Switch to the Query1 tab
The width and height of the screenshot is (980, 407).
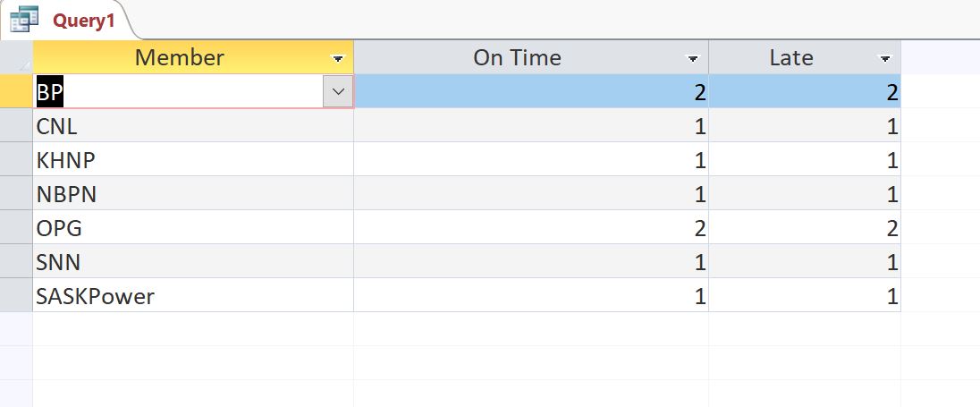point(83,21)
